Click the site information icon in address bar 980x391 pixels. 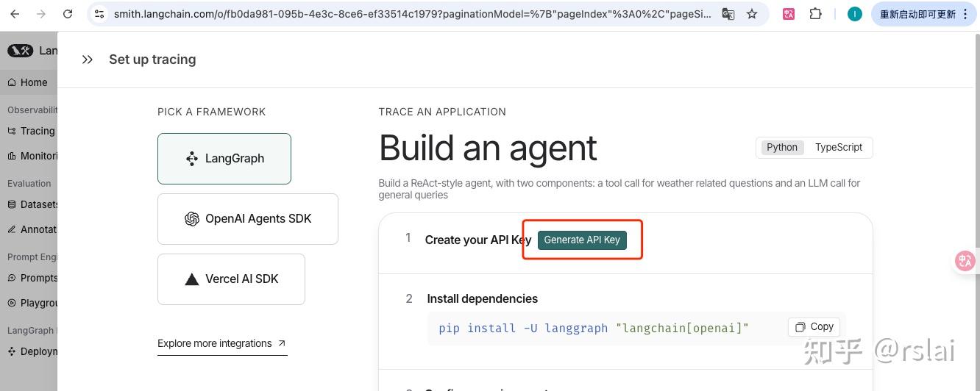tap(99, 14)
